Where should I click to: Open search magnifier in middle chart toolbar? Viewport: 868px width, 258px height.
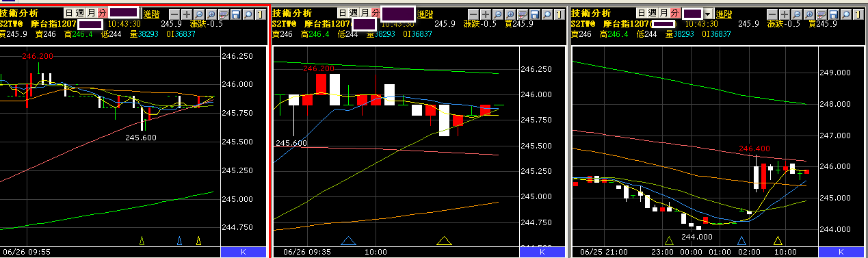pos(547,14)
